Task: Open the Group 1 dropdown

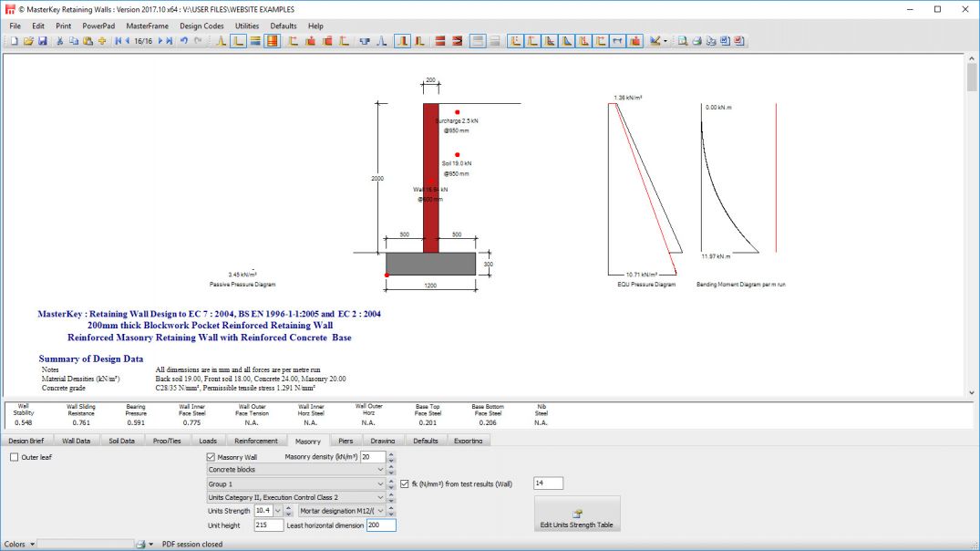Action: [295, 484]
